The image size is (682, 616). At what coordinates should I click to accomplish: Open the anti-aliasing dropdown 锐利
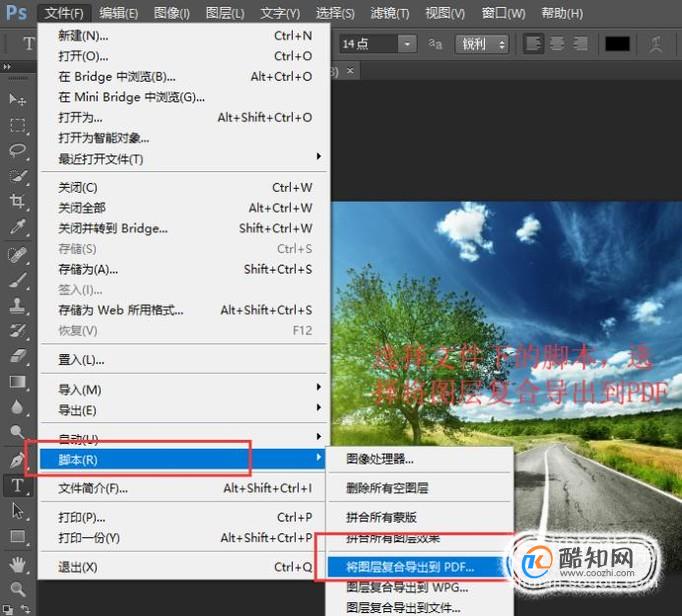point(482,44)
